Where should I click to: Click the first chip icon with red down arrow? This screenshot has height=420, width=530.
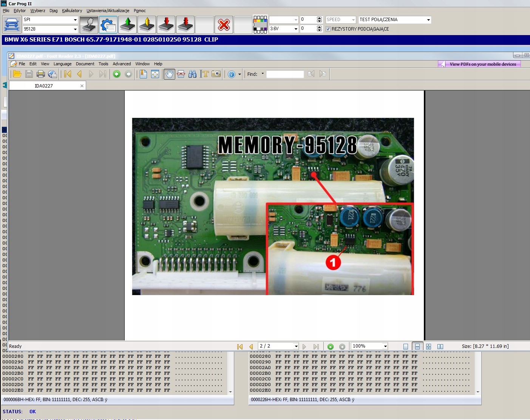(x=166, y=25)
